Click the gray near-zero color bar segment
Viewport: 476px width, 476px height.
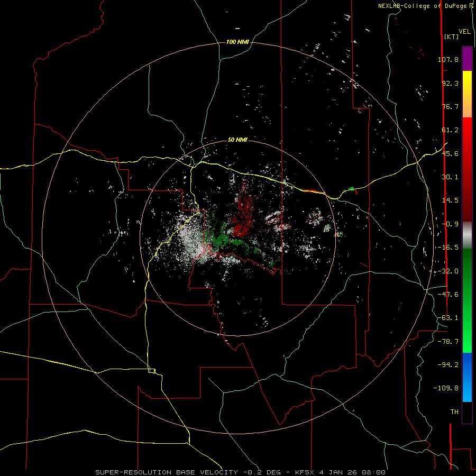pos(467,235)
